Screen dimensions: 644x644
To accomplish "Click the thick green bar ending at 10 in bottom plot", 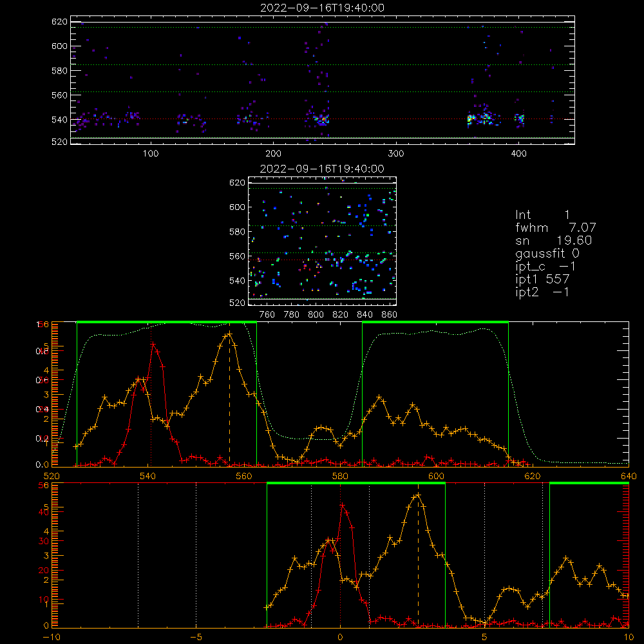I will pos(589,483).
